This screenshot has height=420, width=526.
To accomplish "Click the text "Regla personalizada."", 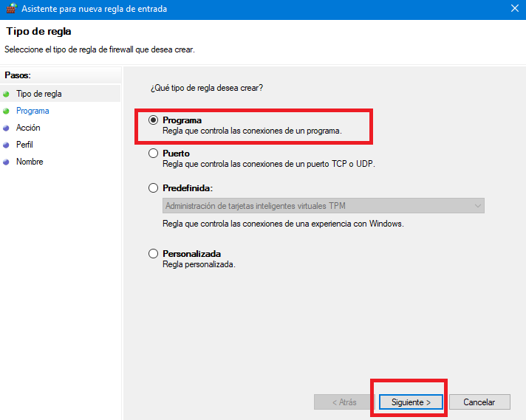I will [199, 264].
